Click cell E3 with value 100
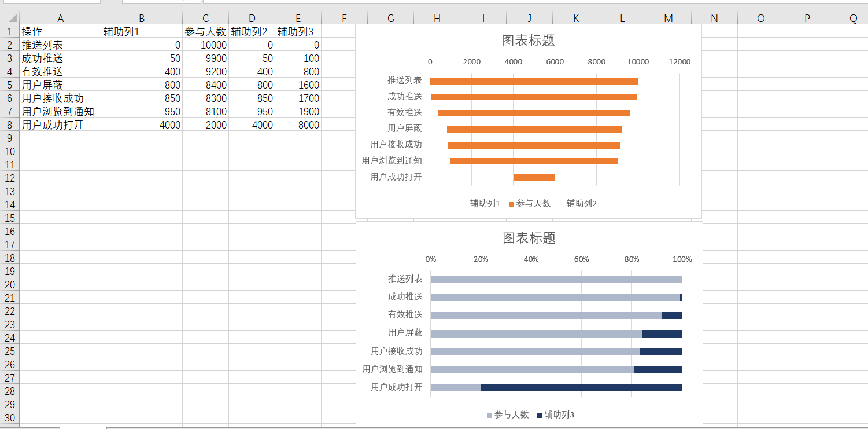This screenshot has height=429, width=868. (298, 58)
